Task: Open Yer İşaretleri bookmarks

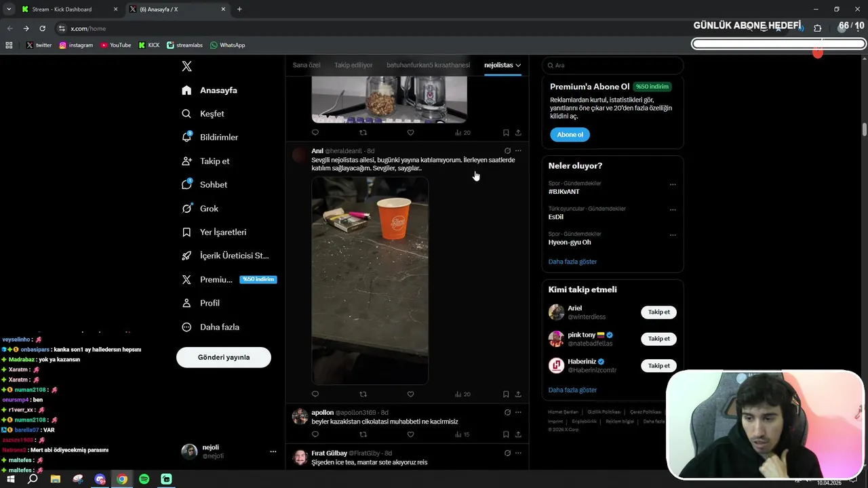Action: pos(214,232)
